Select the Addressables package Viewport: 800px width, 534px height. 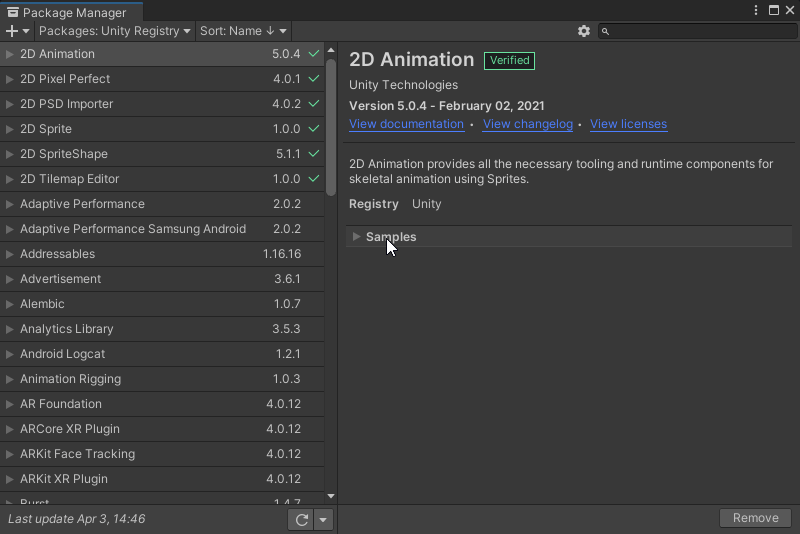pos(162,254)
